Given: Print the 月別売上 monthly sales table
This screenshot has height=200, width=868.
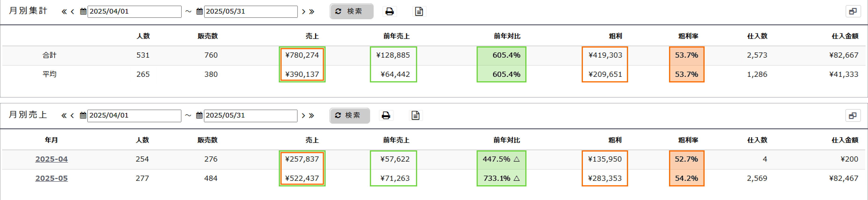Looking at the screenshot, I should (386, 115).
